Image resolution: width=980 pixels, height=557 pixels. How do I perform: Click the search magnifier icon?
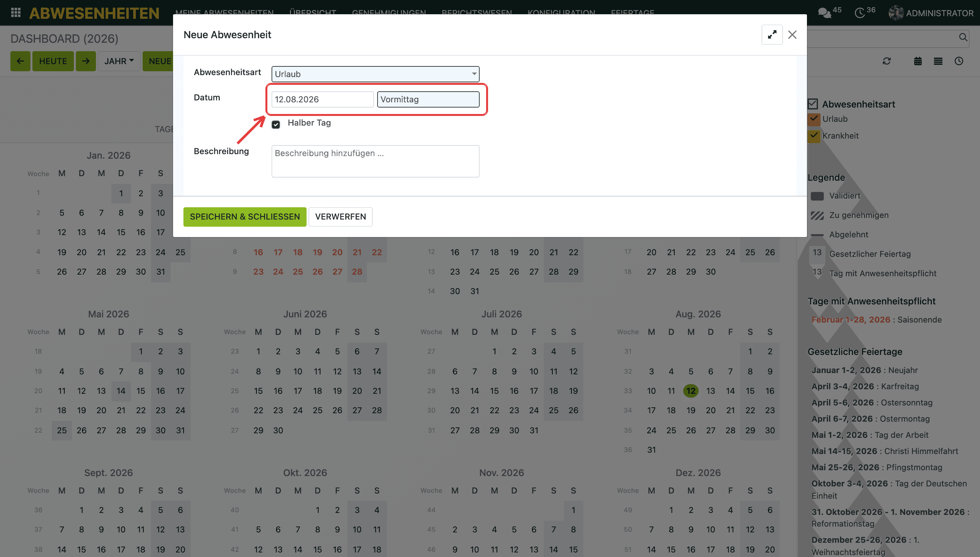(963, 37)
